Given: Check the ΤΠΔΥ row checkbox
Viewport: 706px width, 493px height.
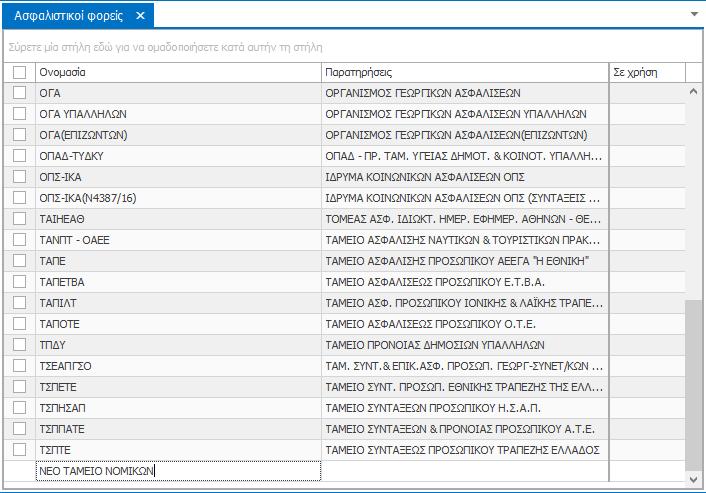Looking at the screenshot, I should 19,345.
